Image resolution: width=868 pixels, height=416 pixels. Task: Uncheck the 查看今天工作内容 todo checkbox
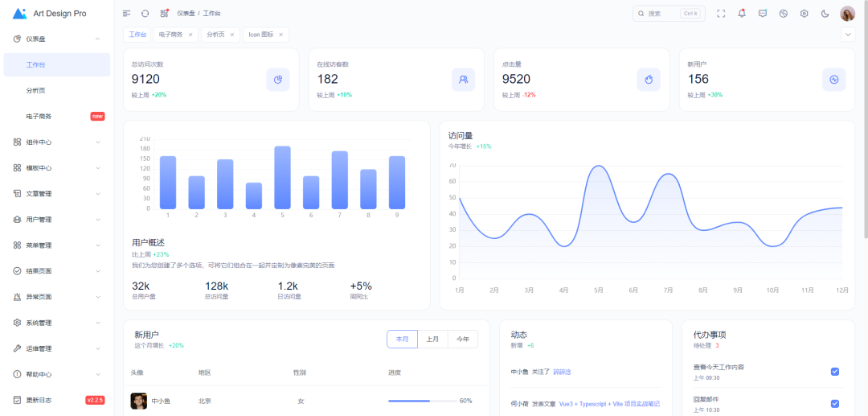(x=834, y=371)
